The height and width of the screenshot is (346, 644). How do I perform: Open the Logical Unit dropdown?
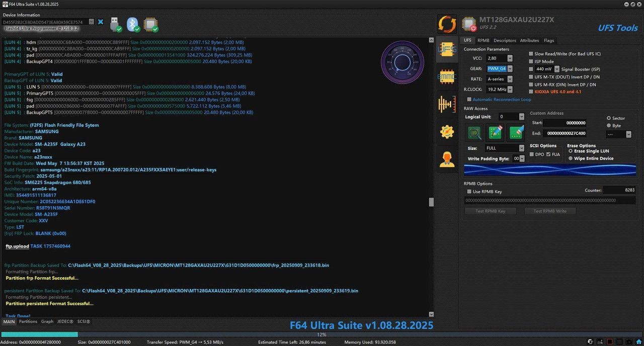(521, 117)
